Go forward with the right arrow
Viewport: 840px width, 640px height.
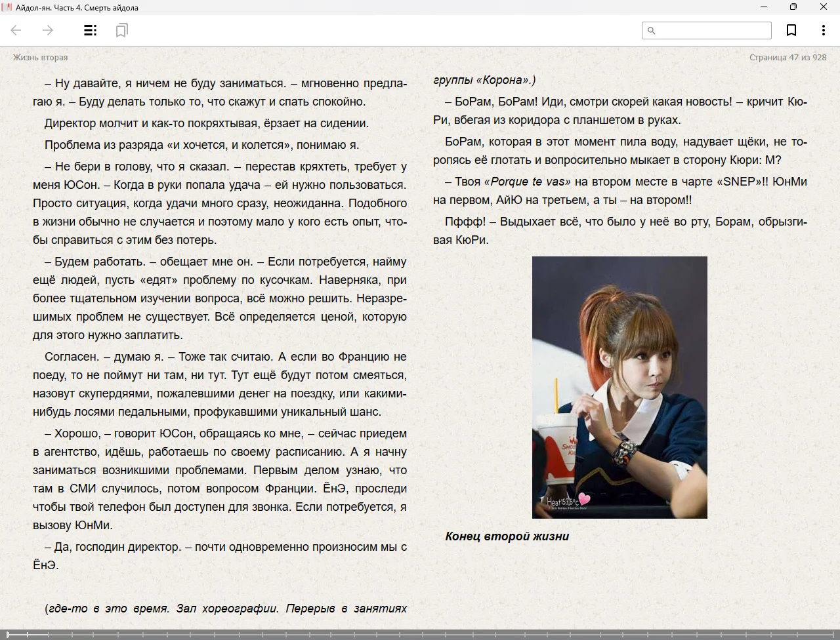click(x=47, y=30)
